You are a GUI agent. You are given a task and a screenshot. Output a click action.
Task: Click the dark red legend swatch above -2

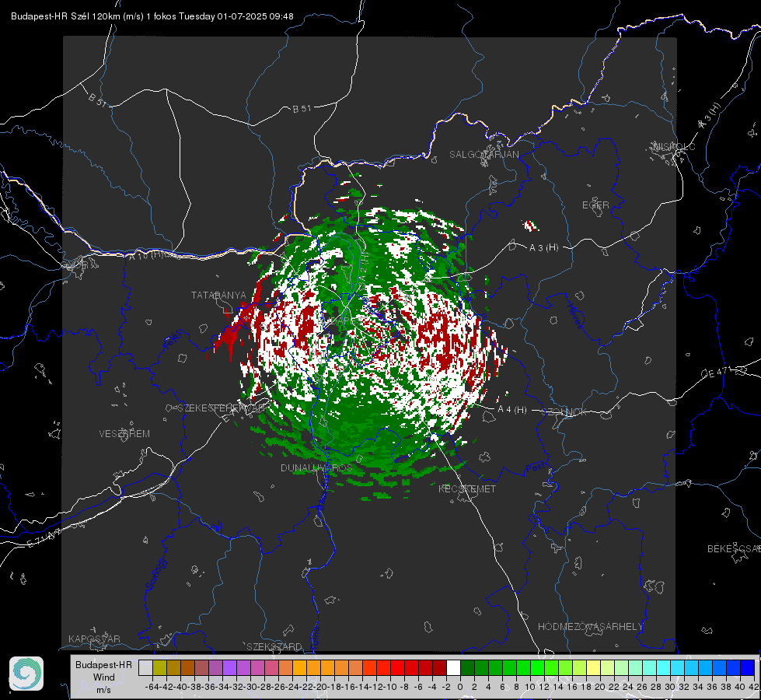(439, 668)
